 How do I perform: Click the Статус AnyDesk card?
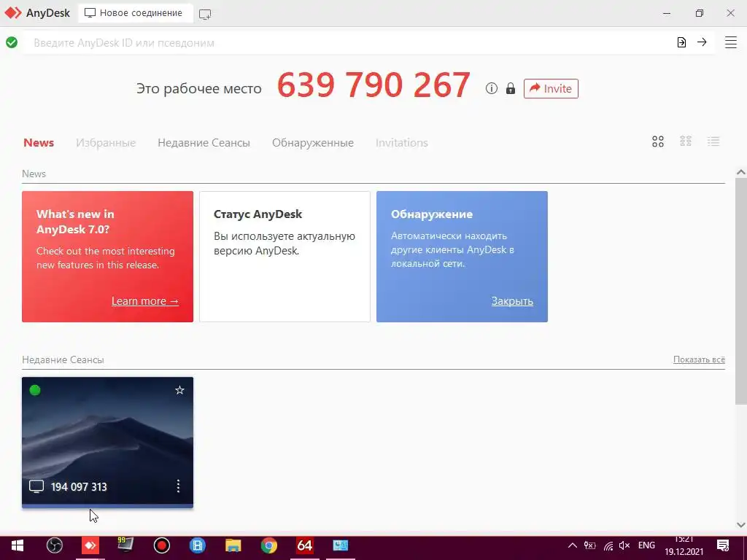coord(285,257)
